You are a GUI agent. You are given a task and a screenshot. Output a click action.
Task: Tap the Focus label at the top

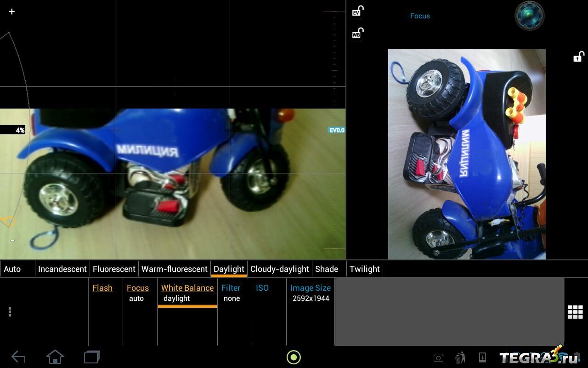(420, 16)
